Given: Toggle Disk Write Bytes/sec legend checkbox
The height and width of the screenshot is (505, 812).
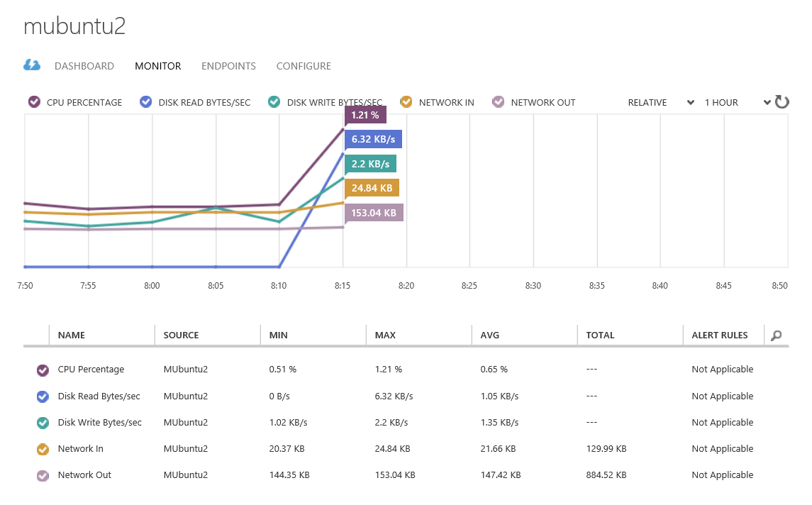Looking at the screenshot, I should 274,102.
